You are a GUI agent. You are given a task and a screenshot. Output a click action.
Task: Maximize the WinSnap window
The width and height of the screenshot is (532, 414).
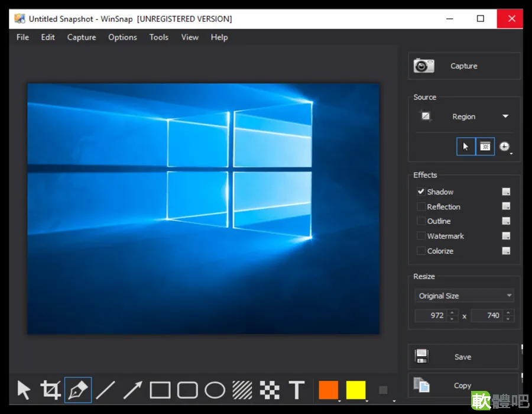point(481,19)
